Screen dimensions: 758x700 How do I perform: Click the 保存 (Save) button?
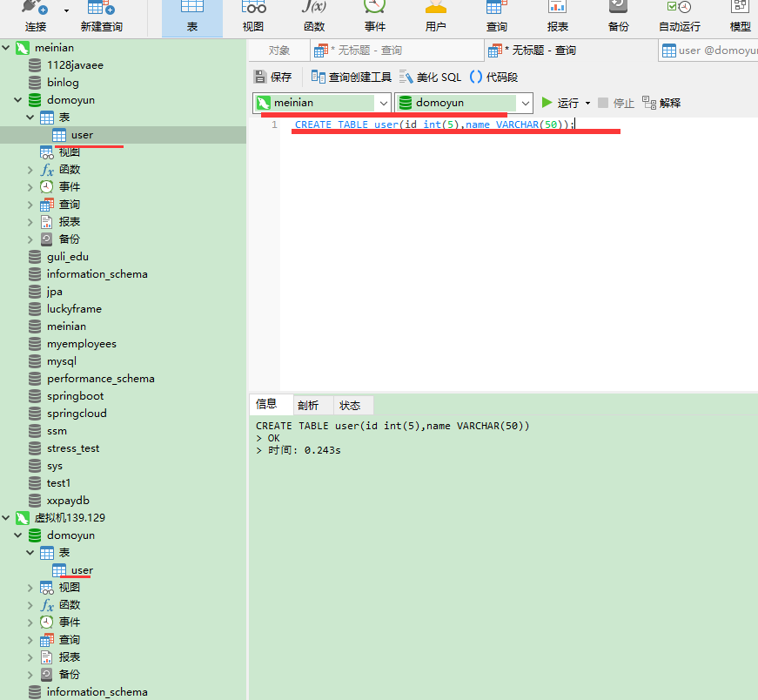coord(274,77)
